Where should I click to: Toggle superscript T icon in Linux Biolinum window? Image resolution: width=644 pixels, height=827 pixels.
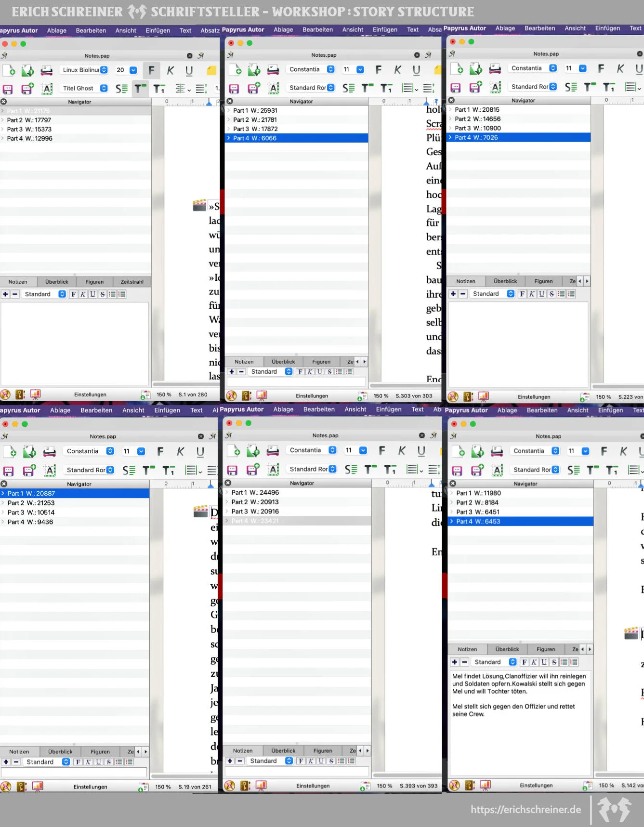[x=140, y=89]
